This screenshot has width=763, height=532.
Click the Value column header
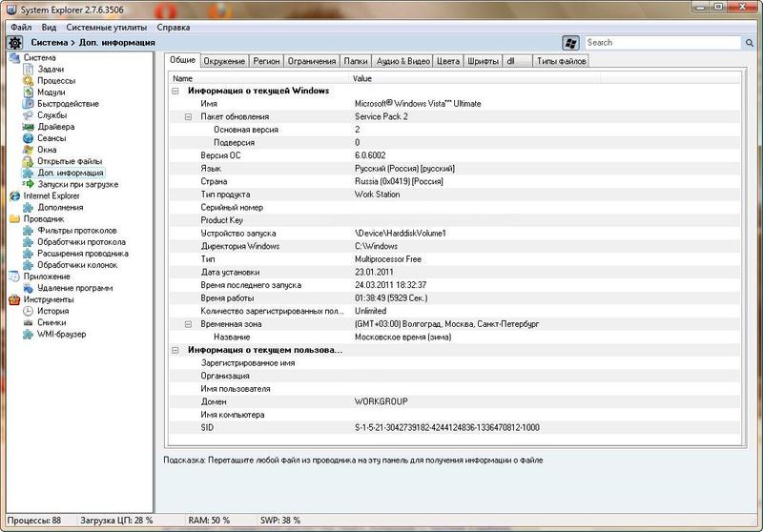coord(475,78)
